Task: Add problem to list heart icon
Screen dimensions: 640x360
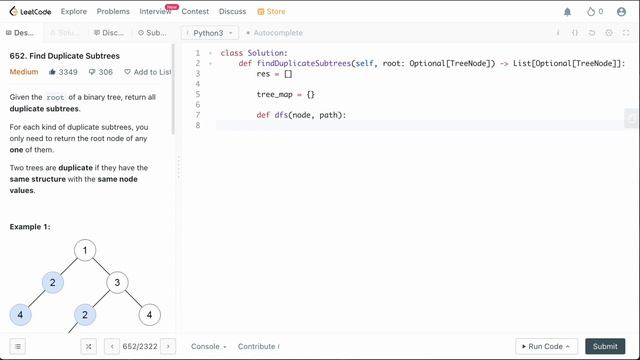Action: pos(127,72)
